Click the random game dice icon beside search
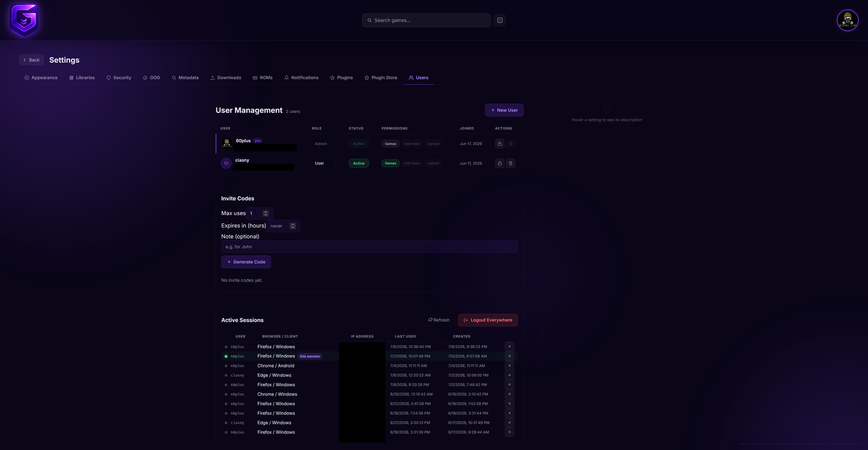Viewport: 868px width, 450px height. [x=500, y=20]
